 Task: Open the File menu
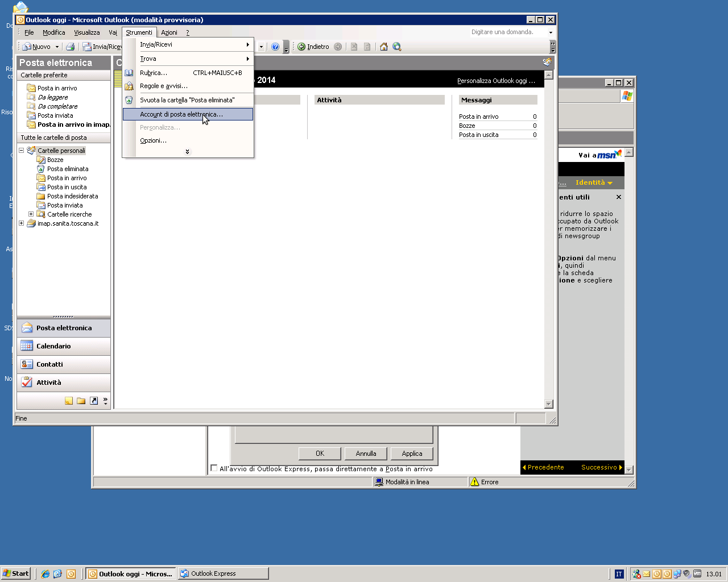click(29, 32)
